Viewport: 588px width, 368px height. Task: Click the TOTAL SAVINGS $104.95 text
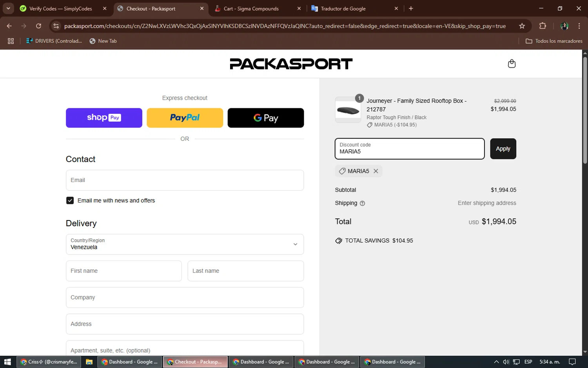(x=379, y=240)
